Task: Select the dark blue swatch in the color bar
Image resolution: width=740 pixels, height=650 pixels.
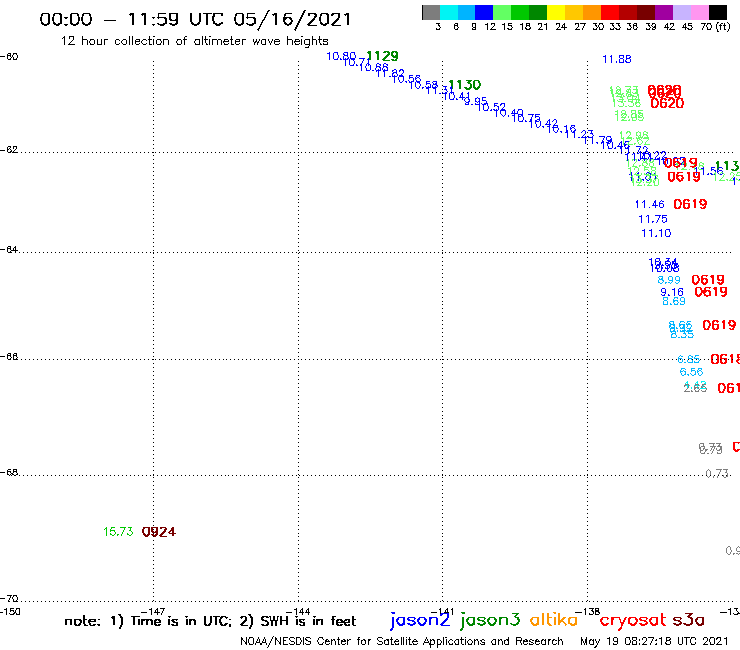Action: (484, 12)
